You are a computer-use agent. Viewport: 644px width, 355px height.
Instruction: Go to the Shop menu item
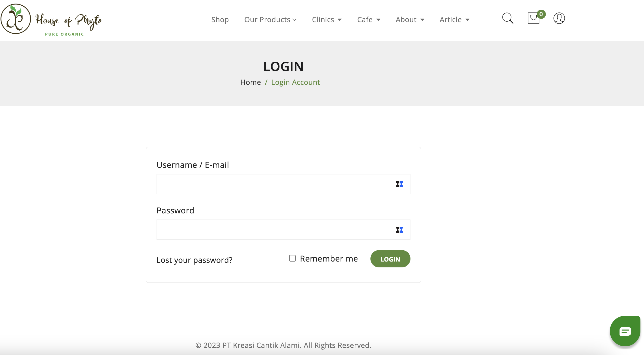coord(220,20)
